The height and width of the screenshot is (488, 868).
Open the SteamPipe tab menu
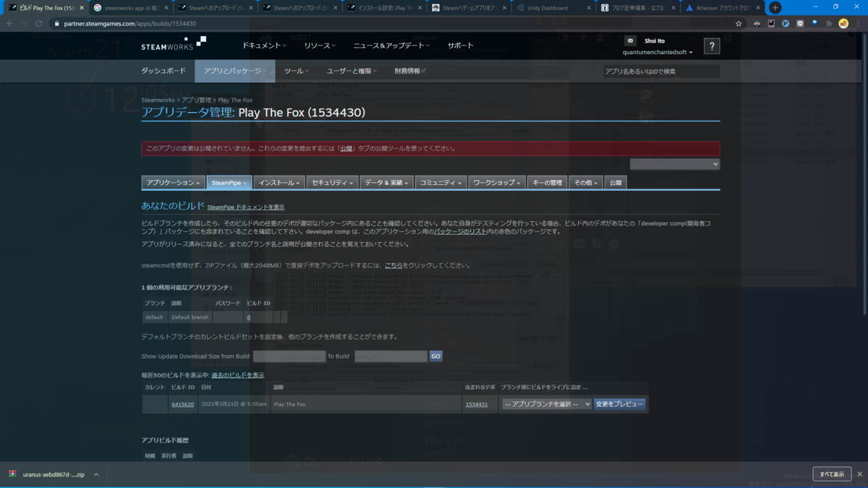tap(229, 183)
